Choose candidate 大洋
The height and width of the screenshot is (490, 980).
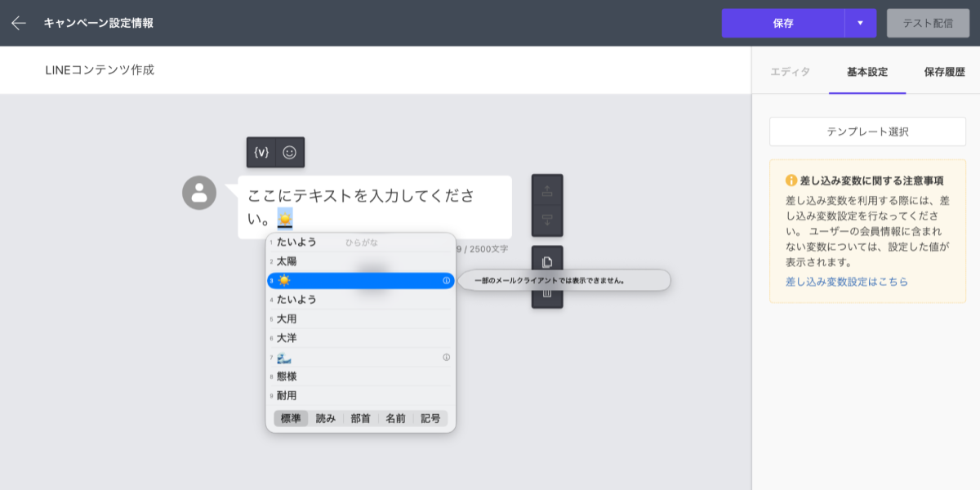pyautogui.click(x=361, y=338)
